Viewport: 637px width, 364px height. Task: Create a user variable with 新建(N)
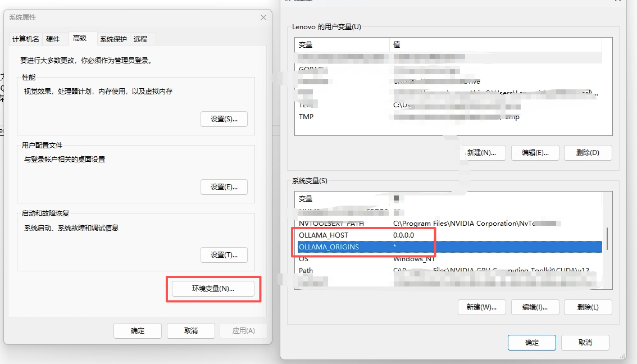coord(482,152)
